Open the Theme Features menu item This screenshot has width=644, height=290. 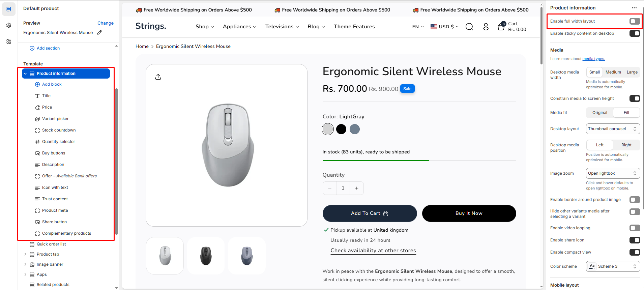click(x=354, y=27)
